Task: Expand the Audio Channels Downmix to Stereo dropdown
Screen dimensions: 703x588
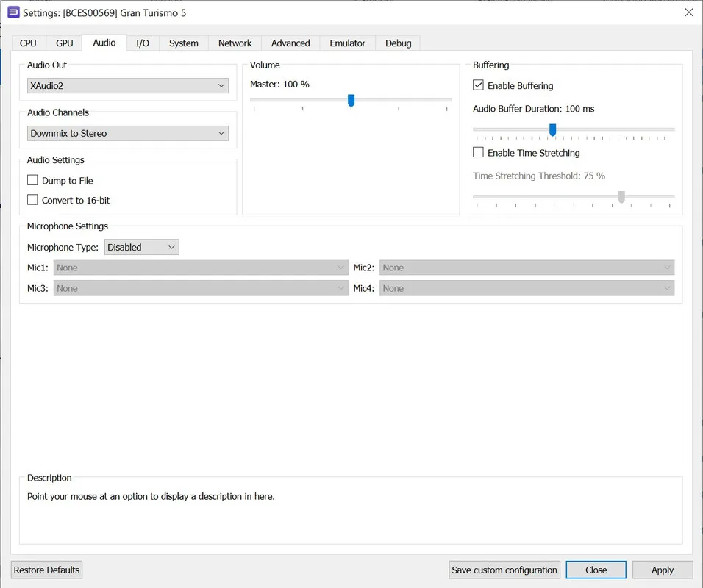Action: (128, 133)
